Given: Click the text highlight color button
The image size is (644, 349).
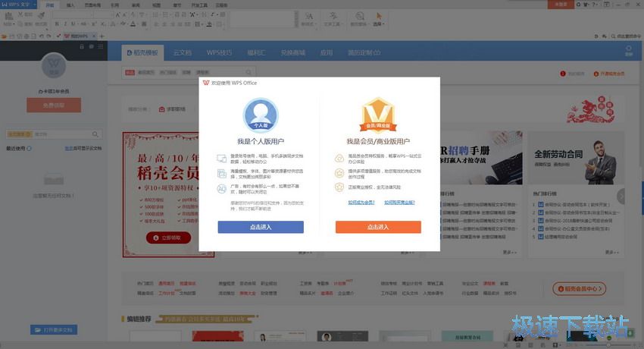Looking at the screenshot, I should (x=123, y=24).
